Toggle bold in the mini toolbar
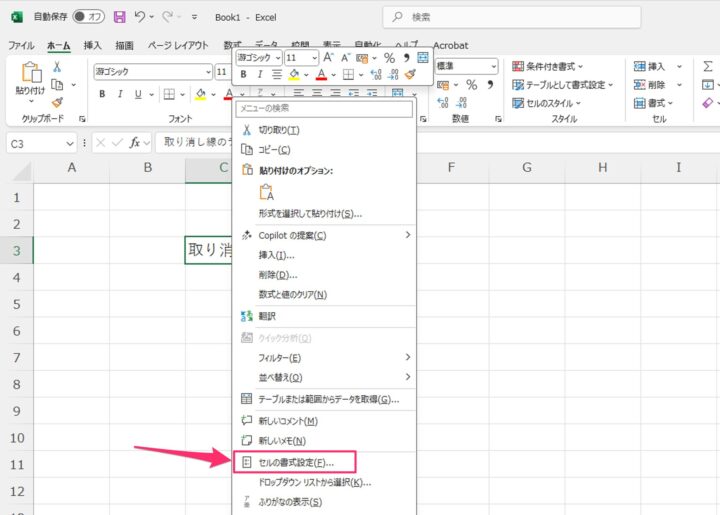Image resolution: width=720 pixels, height=515 pixels. [x=243, y=74]
